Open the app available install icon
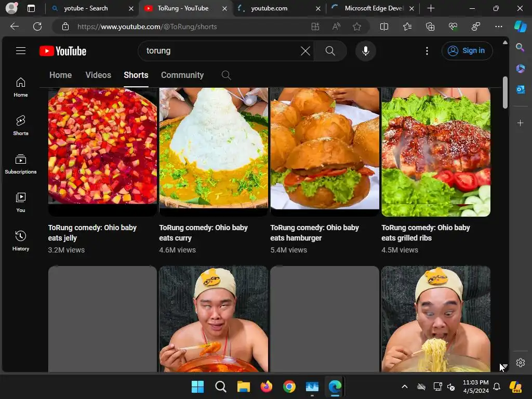 (315, 26)
